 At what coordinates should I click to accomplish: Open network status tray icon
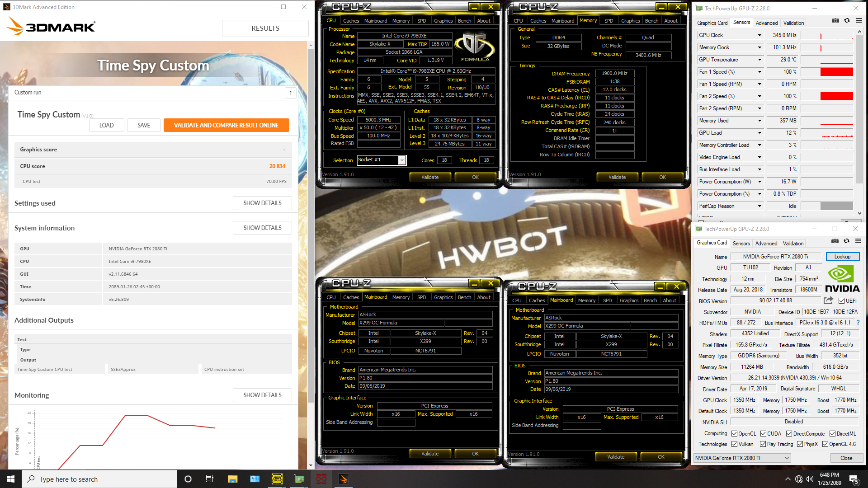click(799, 479)
